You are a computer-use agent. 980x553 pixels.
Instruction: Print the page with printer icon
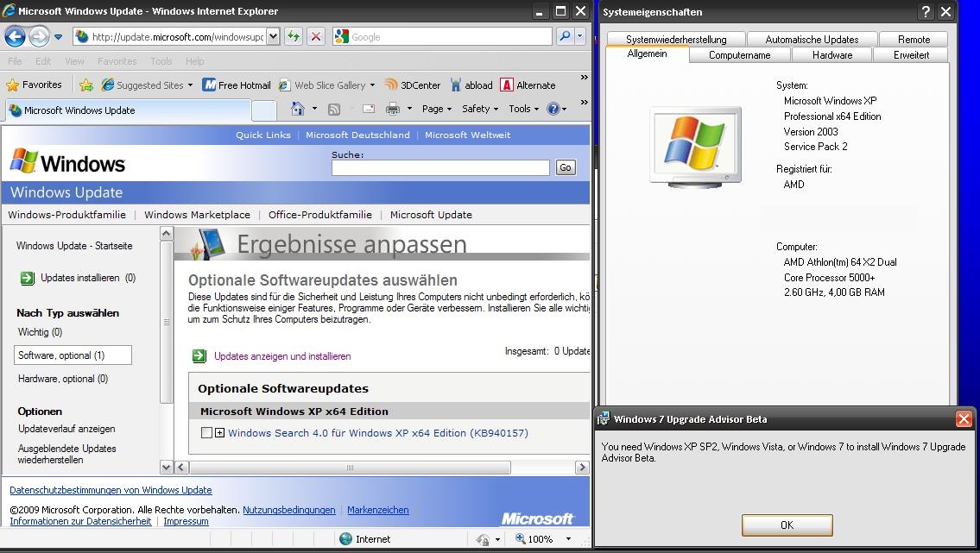(393, 110)
